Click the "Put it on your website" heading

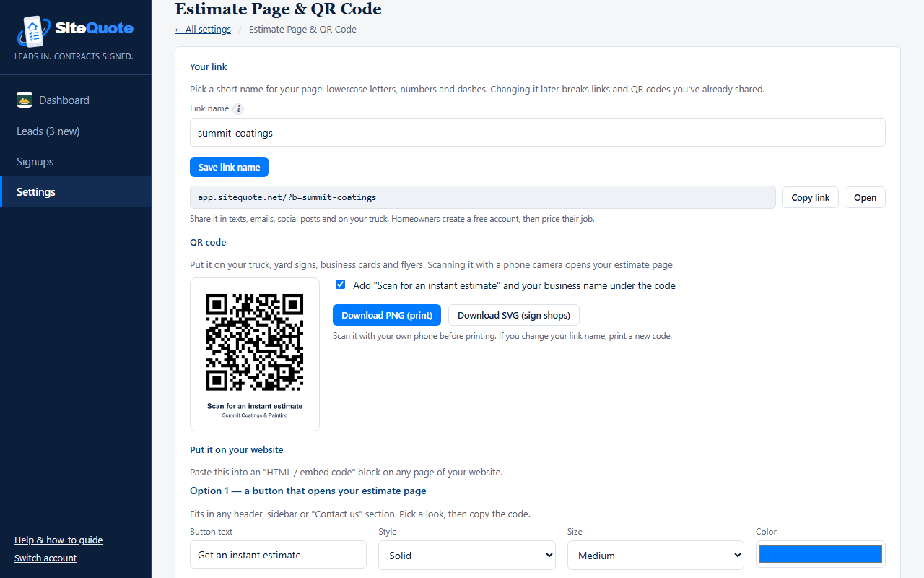coord(237,449)
